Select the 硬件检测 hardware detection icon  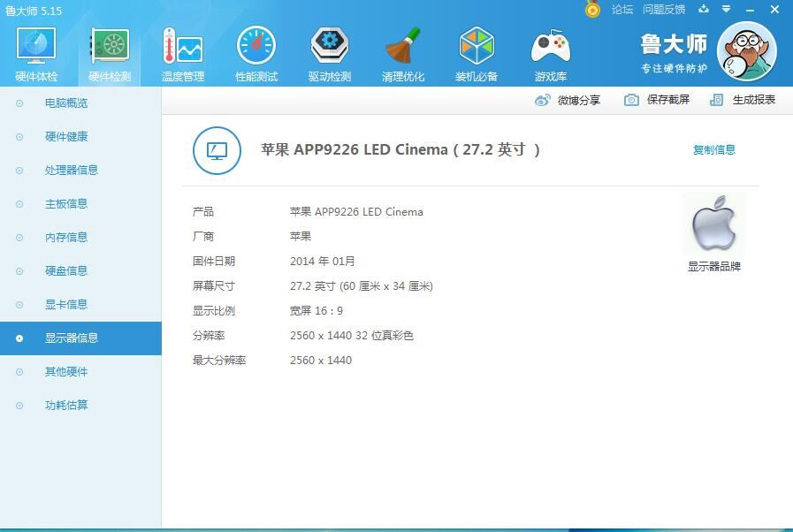(110, 46)
